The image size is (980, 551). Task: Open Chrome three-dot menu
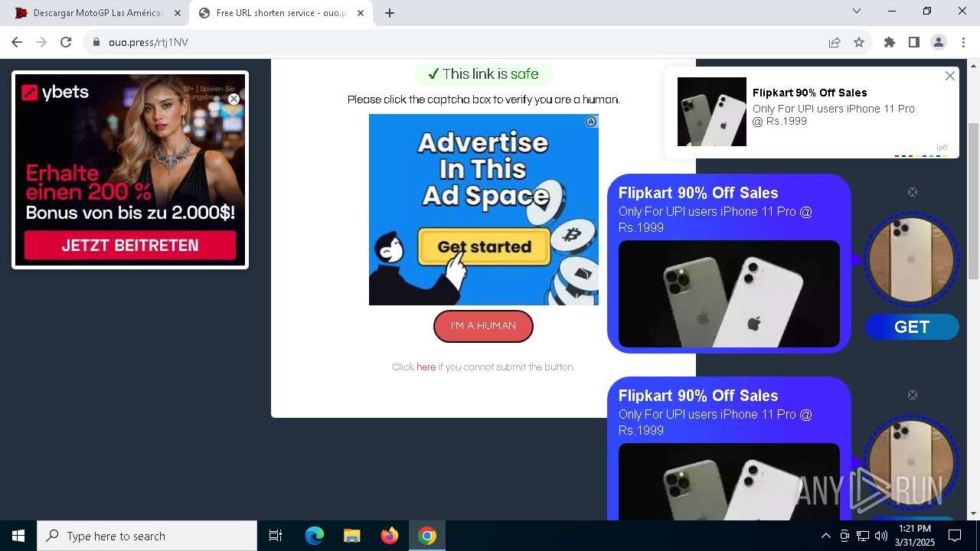[x=963, y=42]
